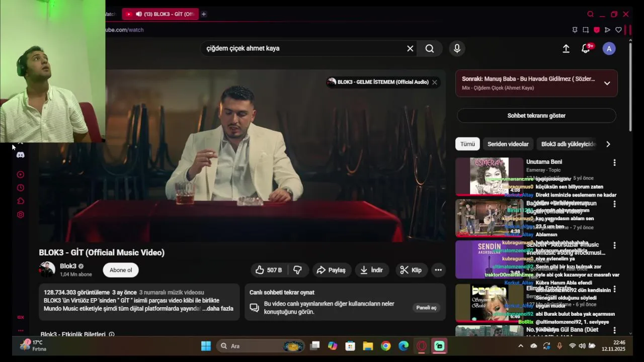
Task: Open options for the SENDİN Akorsuzlar video
Action: click(x=614, y=245)
